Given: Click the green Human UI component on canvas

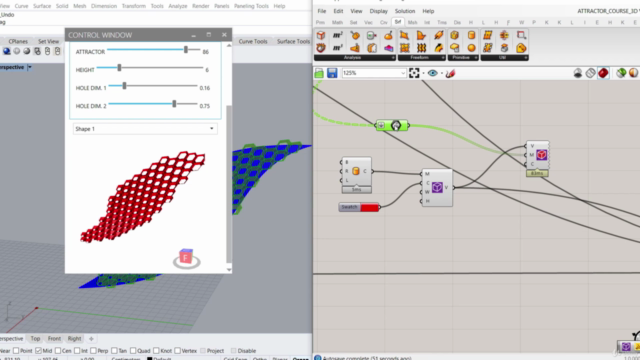Looking at the screenshot, I should pos(391,125).
